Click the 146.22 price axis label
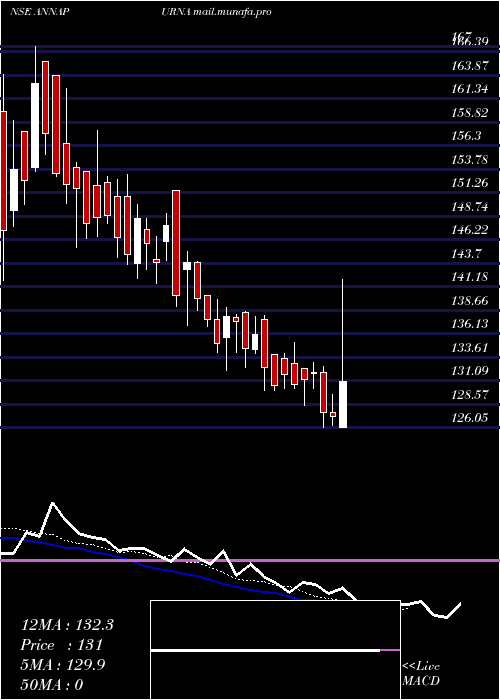Image resolution: width=500 pixels, height=700 pixels. coord(469,230)
